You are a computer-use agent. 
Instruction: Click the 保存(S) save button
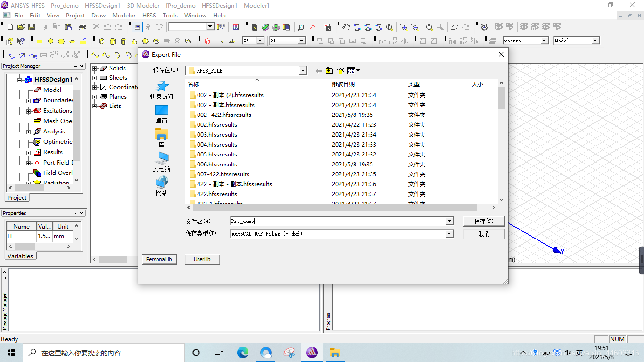tap(484, 221)
